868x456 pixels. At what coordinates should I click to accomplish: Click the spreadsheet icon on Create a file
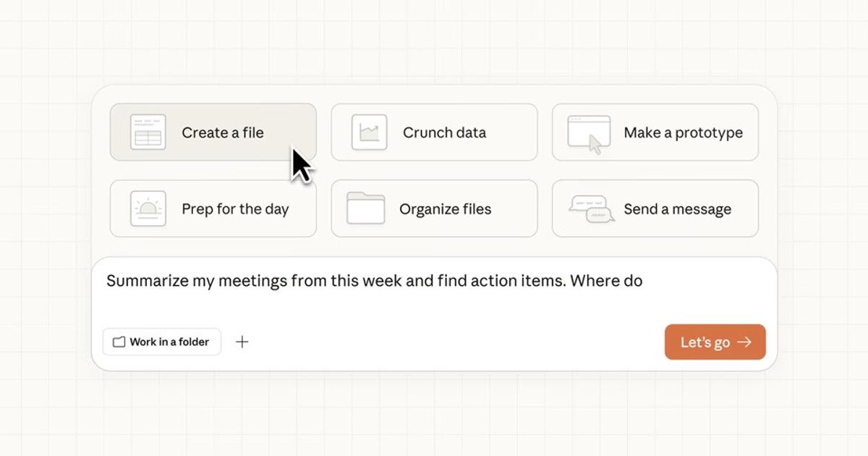tap(148, 132)
